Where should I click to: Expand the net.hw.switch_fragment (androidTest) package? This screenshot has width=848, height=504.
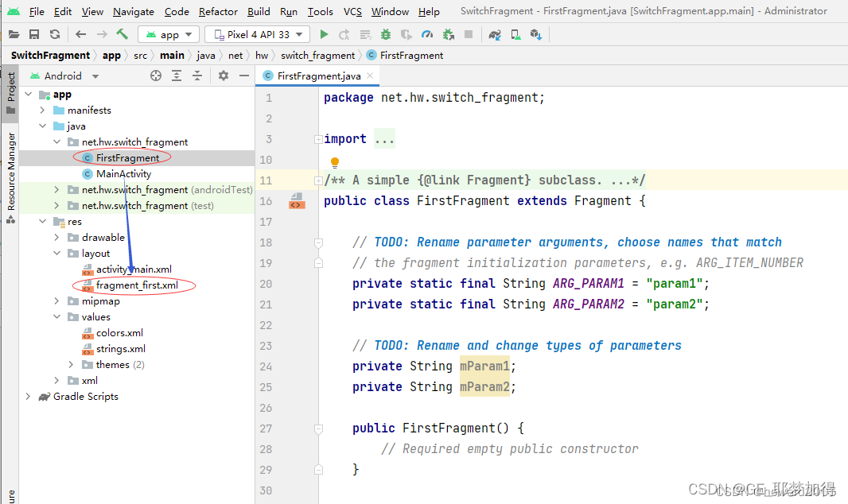(x=56, y=190)
